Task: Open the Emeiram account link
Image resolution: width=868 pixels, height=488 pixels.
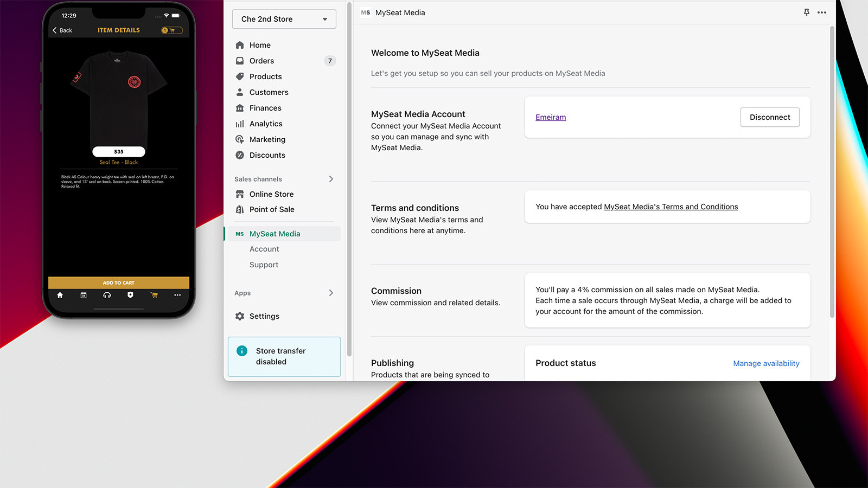Action: (x=551, y=117)
